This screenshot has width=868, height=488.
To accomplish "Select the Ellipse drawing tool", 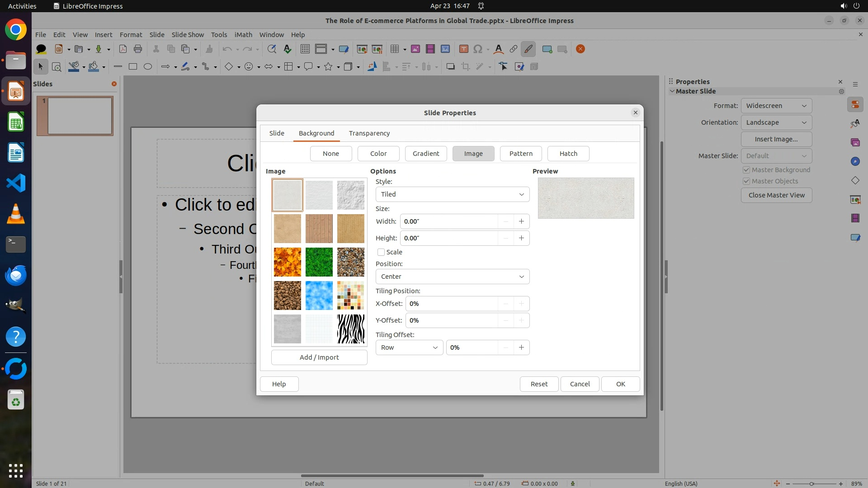I will coord(148,67).
